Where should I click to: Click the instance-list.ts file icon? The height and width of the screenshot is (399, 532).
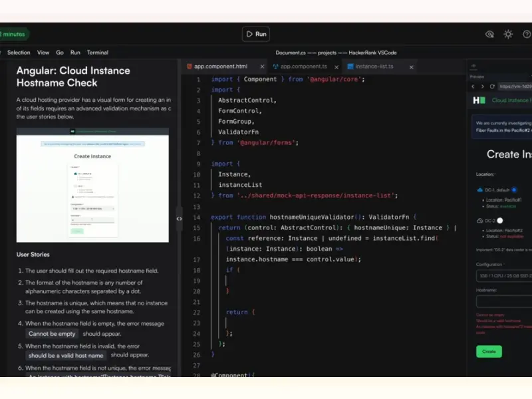(350, 66)
